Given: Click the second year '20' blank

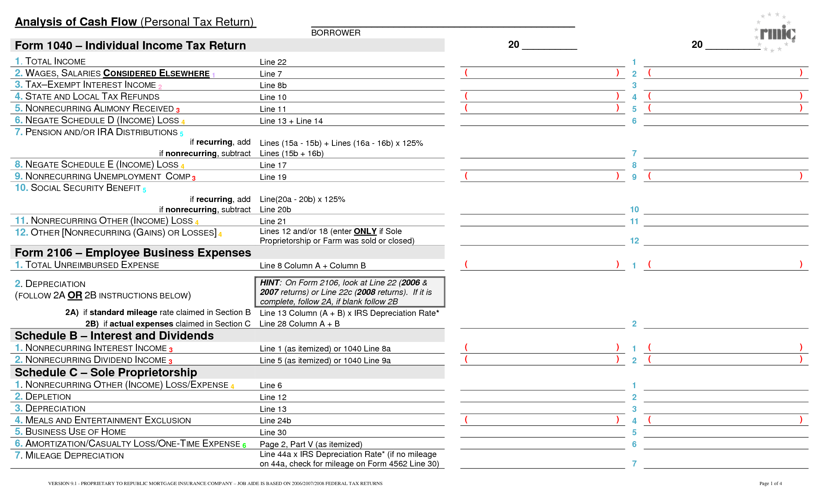Looking at the screenshot, I should tap(733, 45).
